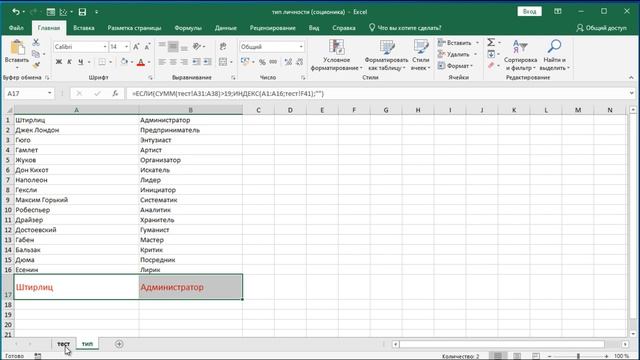Switch to the Данные ribbon tab
640x360 pixels.
coord(226,28)
